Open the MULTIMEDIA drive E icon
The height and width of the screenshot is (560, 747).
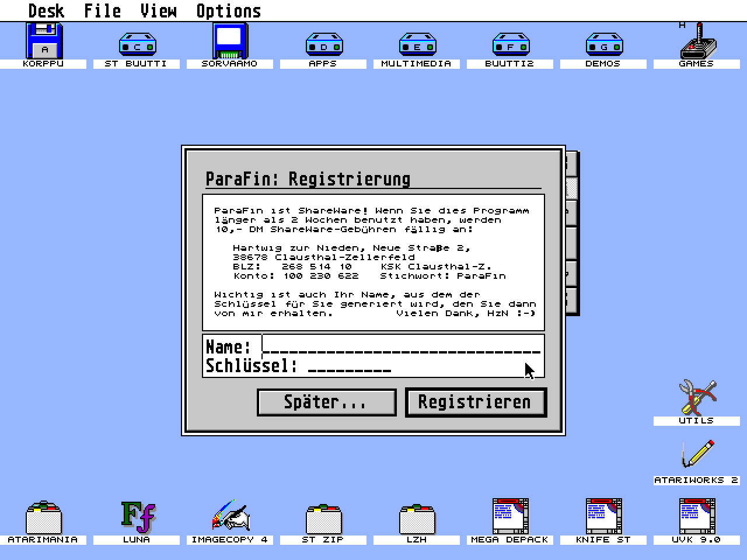click(x=417, y=45)
